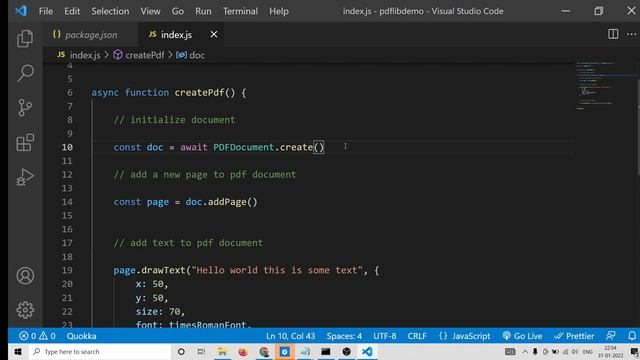Click ENG language indicator in the tray

[587, 351]
